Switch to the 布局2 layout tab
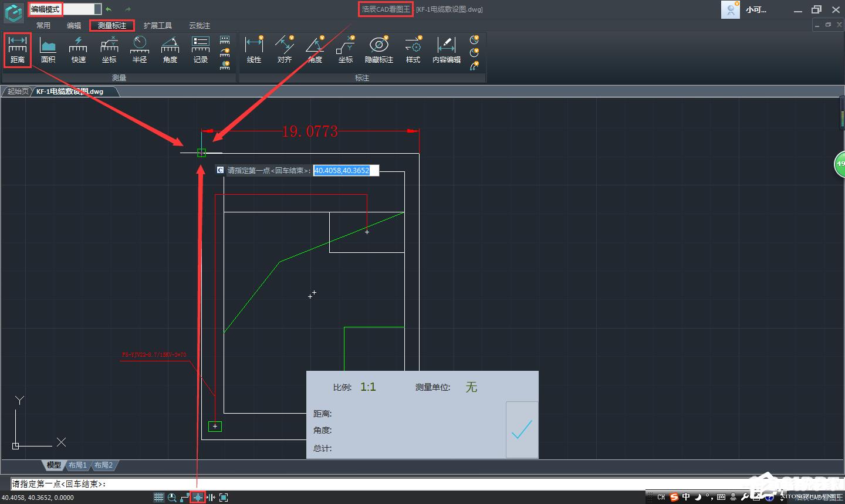 (x=103, y=465)
